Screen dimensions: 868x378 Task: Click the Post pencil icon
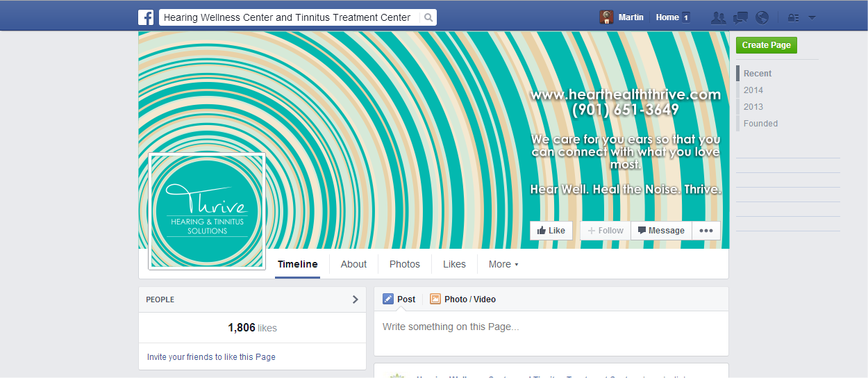pyautogui.click(x=388, y=299)
